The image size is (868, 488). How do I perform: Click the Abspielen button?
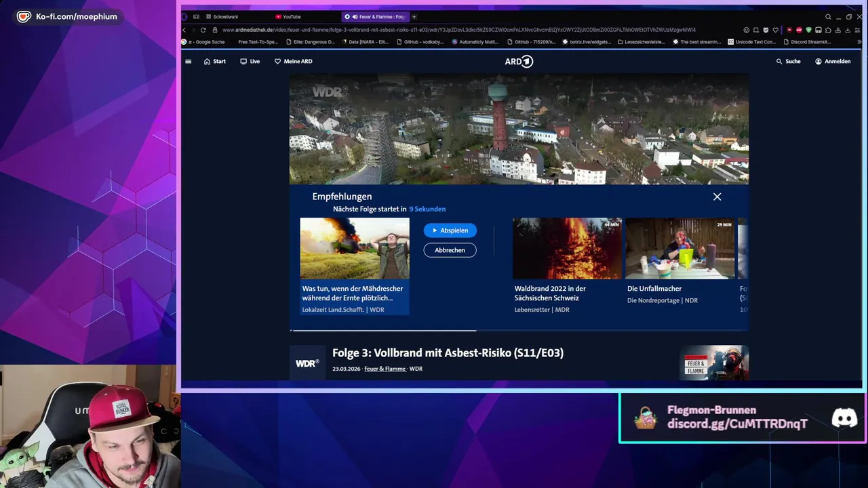[x=450, y=230]
